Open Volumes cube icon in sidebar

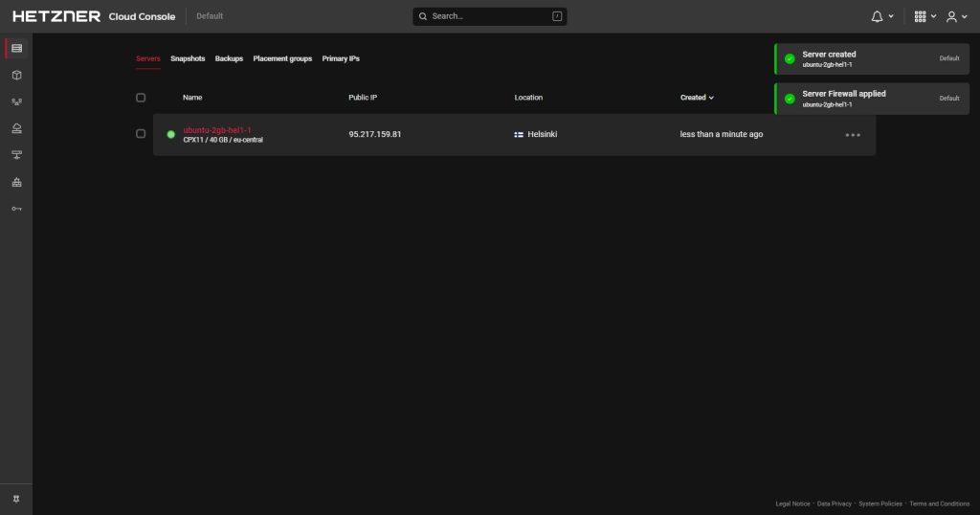tap(16, 75)
